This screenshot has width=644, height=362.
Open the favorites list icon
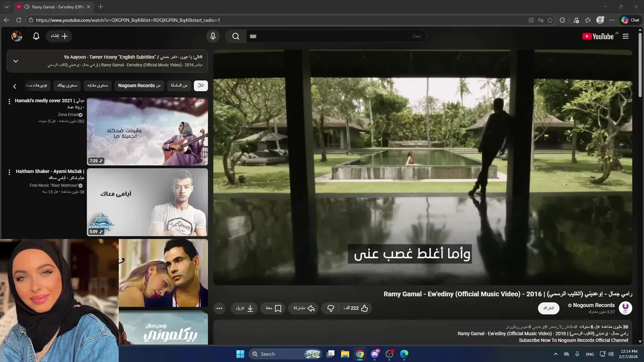point(588,20)
